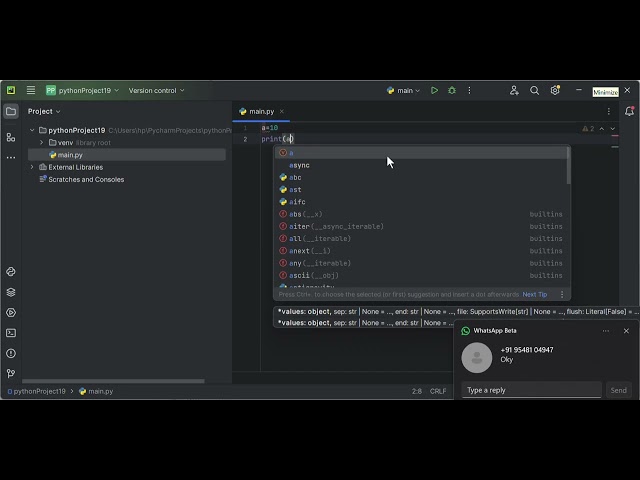Expand External Libraries node

point(32,167)
